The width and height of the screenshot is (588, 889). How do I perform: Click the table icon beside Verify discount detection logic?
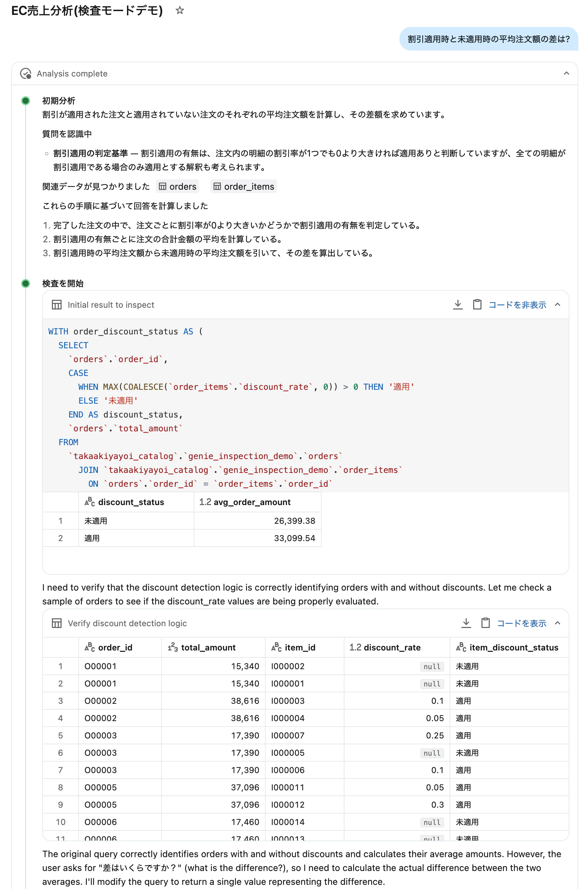(x=57, y=623)
